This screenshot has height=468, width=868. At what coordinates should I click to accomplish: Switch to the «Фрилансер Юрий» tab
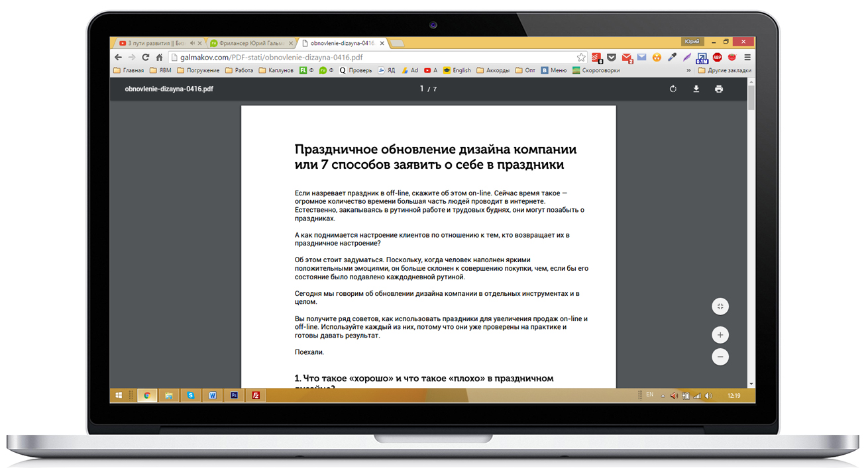pyautogui.click(x=251, y=44)
